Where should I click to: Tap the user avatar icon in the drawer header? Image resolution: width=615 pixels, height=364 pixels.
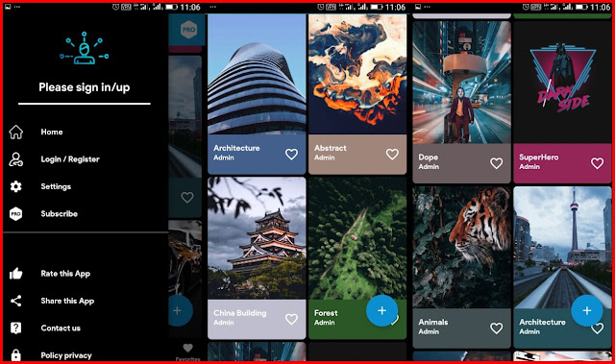(x=85, y=48)
